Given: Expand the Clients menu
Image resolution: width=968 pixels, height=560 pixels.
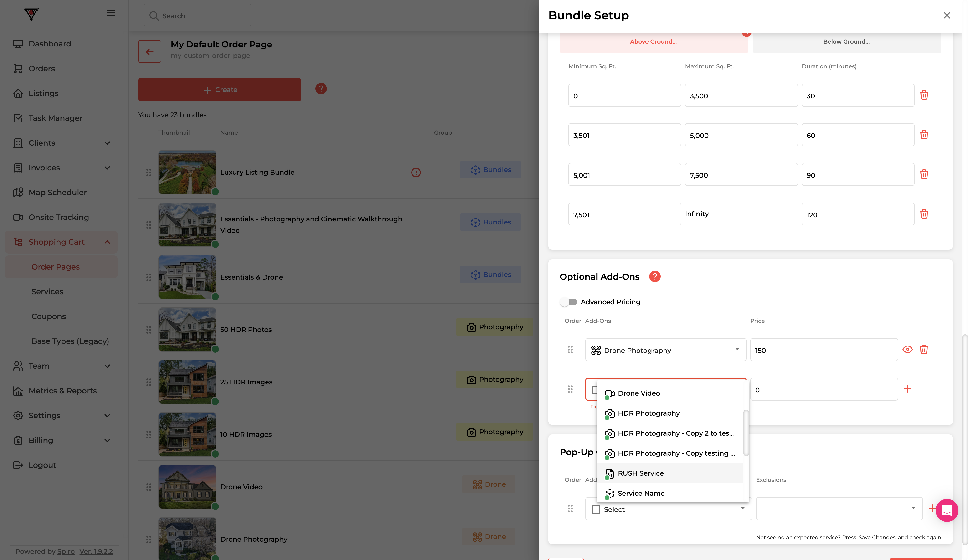Looking at the screenshot, I should click(x=107, y=143).
